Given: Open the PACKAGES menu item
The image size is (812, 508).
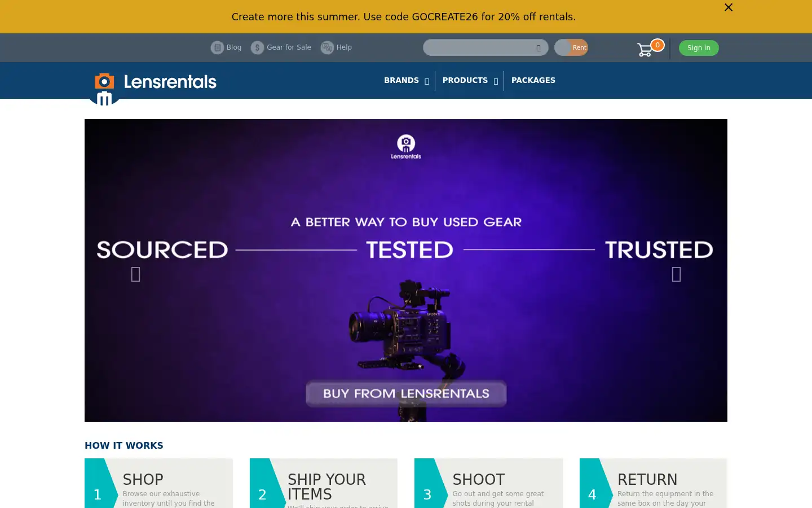Looking at the screenshot, I should click(533, 81).
